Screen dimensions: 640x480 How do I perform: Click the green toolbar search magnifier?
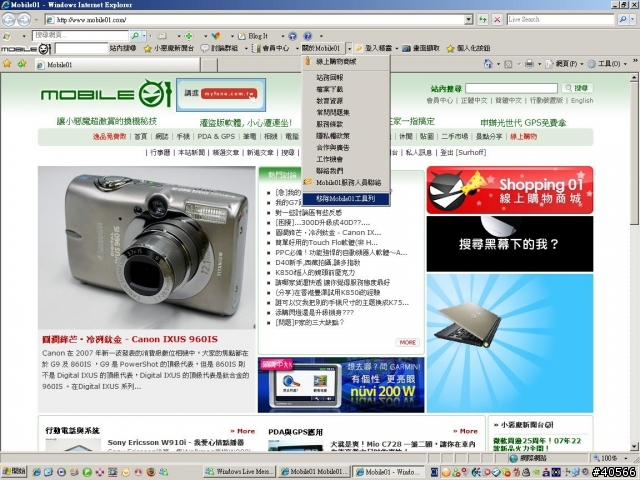(x=135, y=36)
